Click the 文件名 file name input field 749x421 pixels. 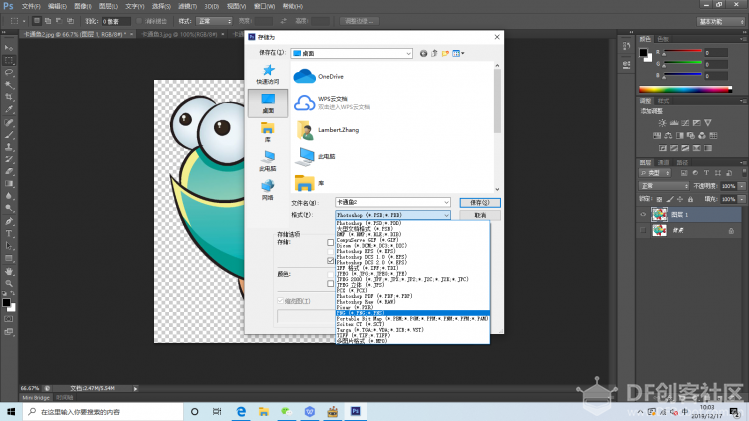point(392,203)
